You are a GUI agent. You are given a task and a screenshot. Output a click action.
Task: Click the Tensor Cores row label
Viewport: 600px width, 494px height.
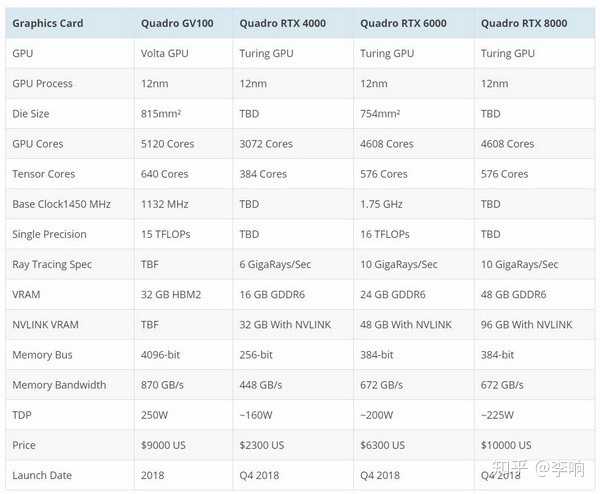pos(43,174)
